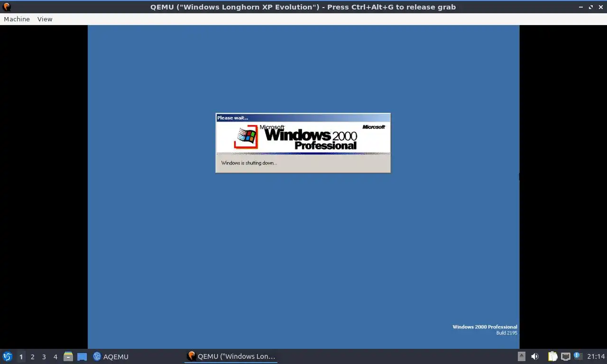Screen dimensions: 607x364
Task: Select the QEMU Windows Longhorn taskbar entry
Action: tap(231, 356)
